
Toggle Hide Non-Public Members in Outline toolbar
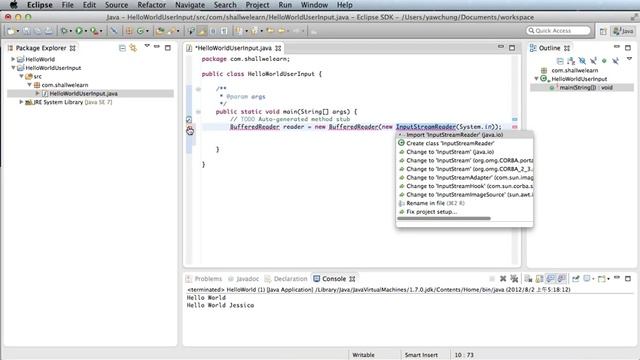pyautogui.click(x=604, y=61)
